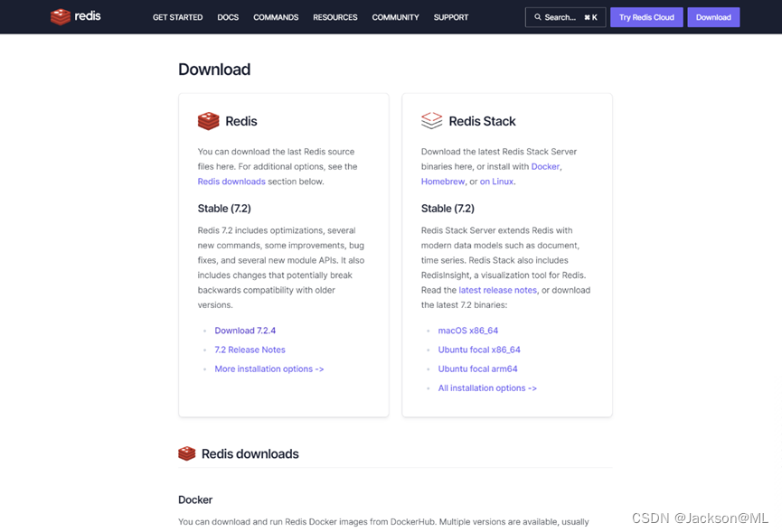This screenshot has height=532, width=782.
Task: Click the Docker subsection heading
Action: pos(195,499)
